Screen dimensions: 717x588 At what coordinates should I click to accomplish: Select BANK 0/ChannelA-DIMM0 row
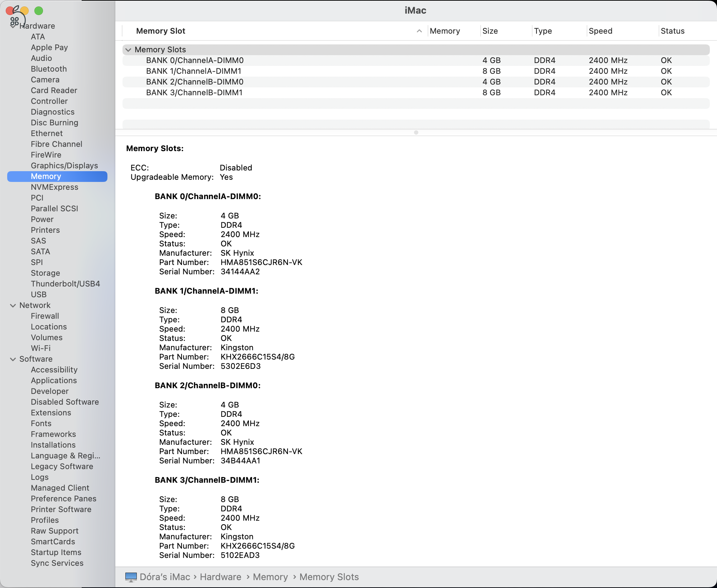416,61
